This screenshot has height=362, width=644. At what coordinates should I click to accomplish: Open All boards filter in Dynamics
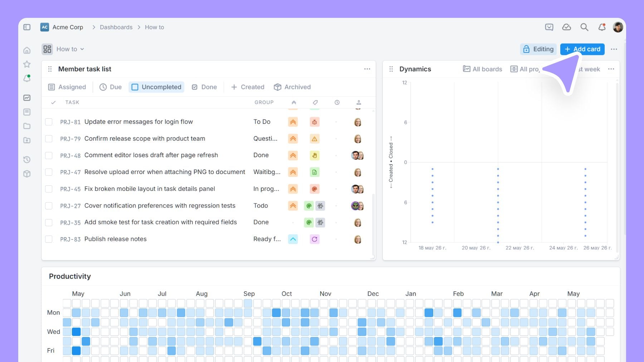[482, 69]
